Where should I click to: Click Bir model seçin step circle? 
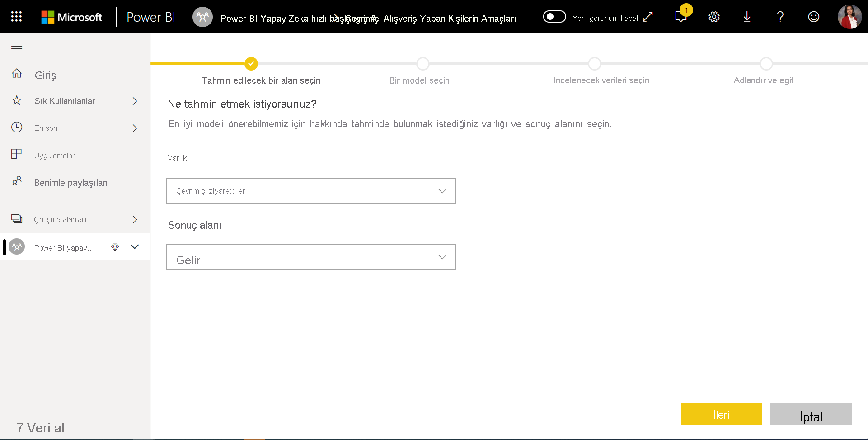[x=423, y=64]
